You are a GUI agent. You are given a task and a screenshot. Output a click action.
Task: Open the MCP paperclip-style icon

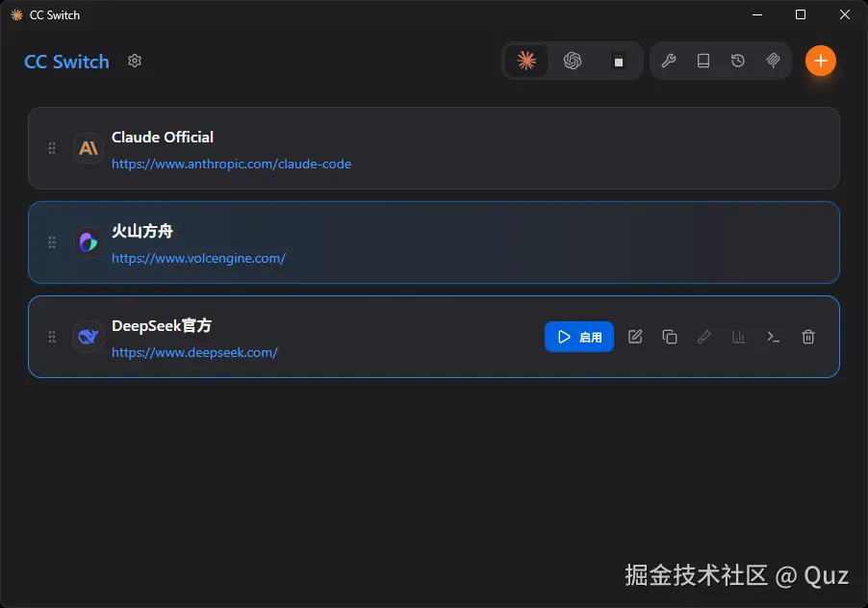tap(773, 61)
